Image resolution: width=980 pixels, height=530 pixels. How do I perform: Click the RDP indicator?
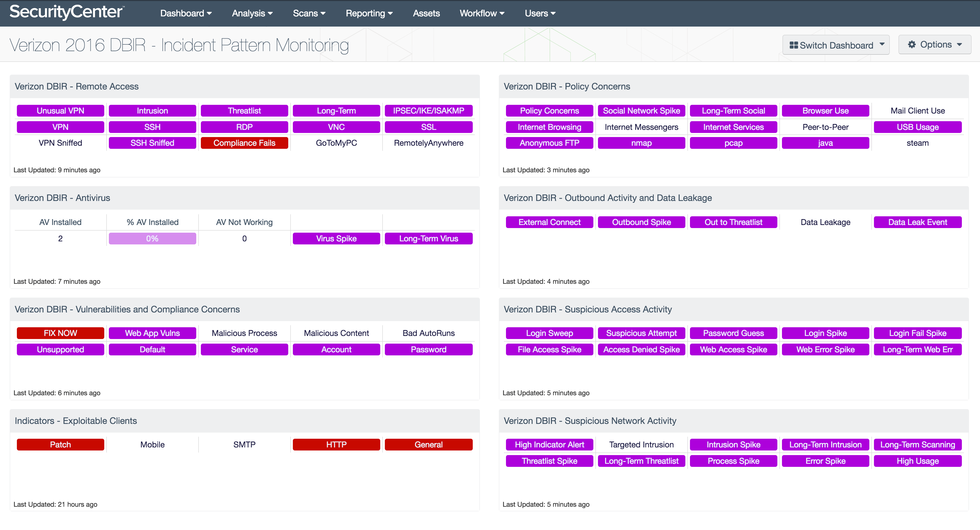[245, 127]
